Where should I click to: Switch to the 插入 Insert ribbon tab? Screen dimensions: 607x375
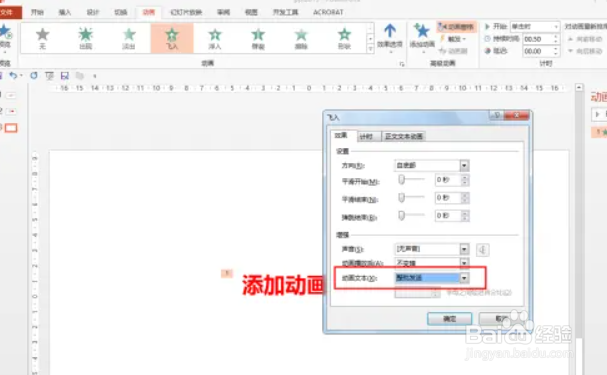[65, 12]
